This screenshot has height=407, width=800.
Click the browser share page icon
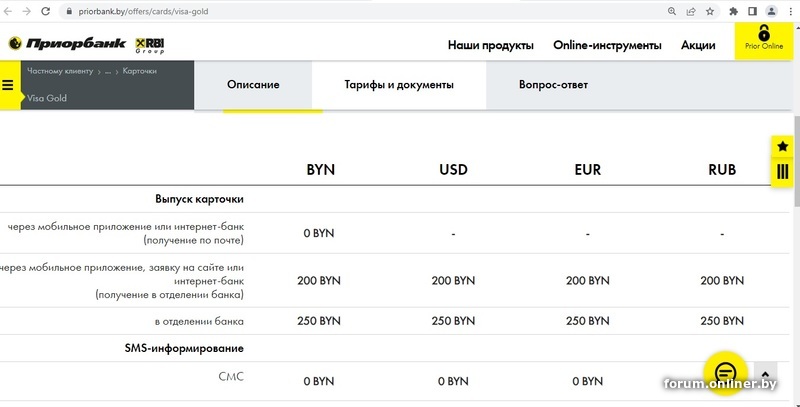690,12
